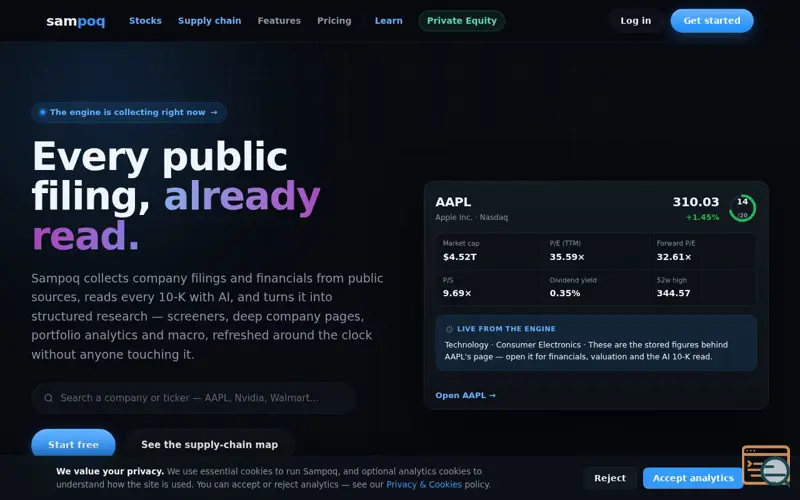Open the sampoq logo home link
The width and height of the screenshot is (800, 500).
click(76, 21)
